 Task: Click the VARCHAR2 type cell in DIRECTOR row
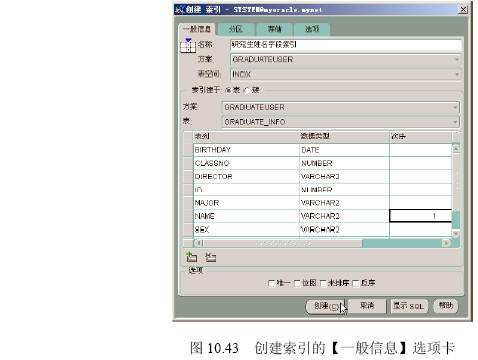coord(344,177)
